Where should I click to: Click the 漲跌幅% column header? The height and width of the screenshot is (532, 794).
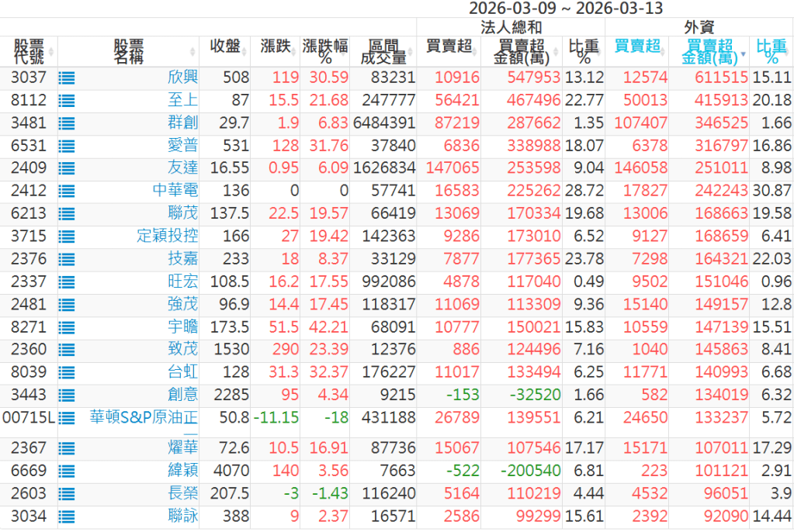coord(324,51)
